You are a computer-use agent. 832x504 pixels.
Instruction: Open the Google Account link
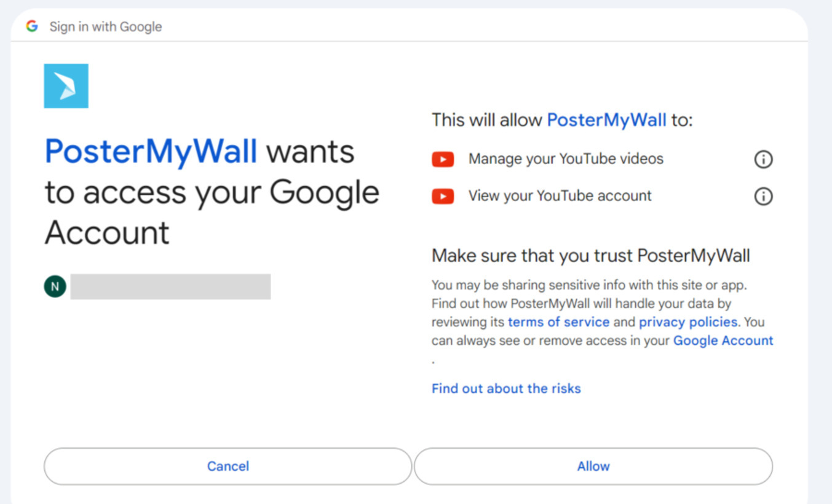click(723, 341)
